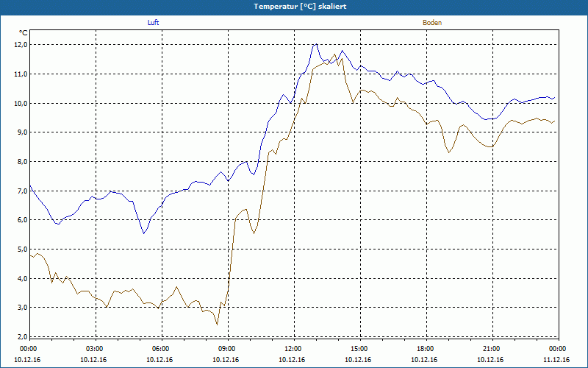The height and width of the screenshot is (368, 588).
Task: Click the 5,0 y-axis label
Action: [x=23, y=249]
